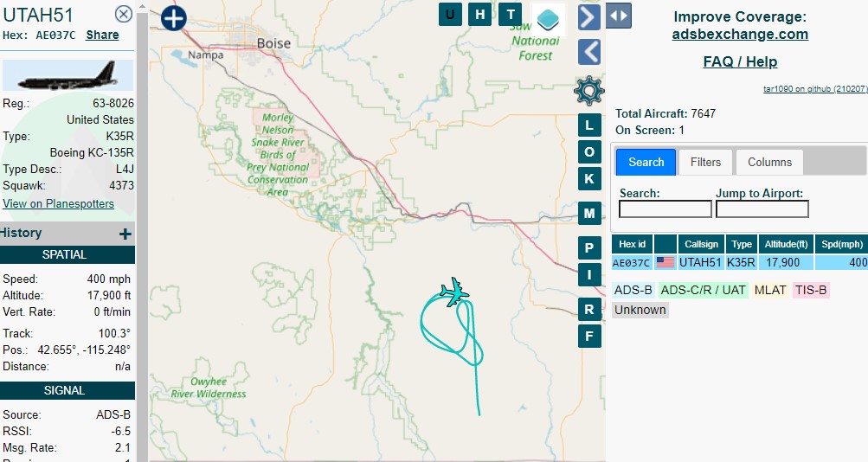Click the left chevron sidebar button
The image size is (868, 462).
point(589,53)
